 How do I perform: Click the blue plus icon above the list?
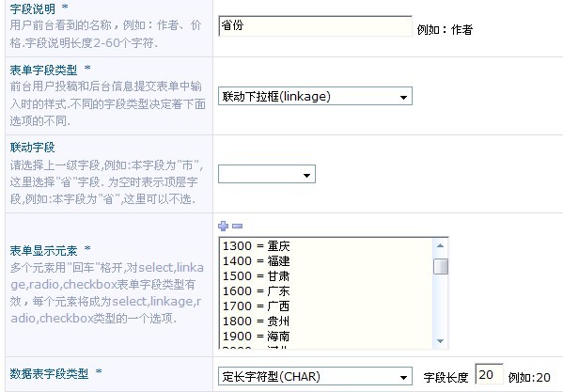223,226
